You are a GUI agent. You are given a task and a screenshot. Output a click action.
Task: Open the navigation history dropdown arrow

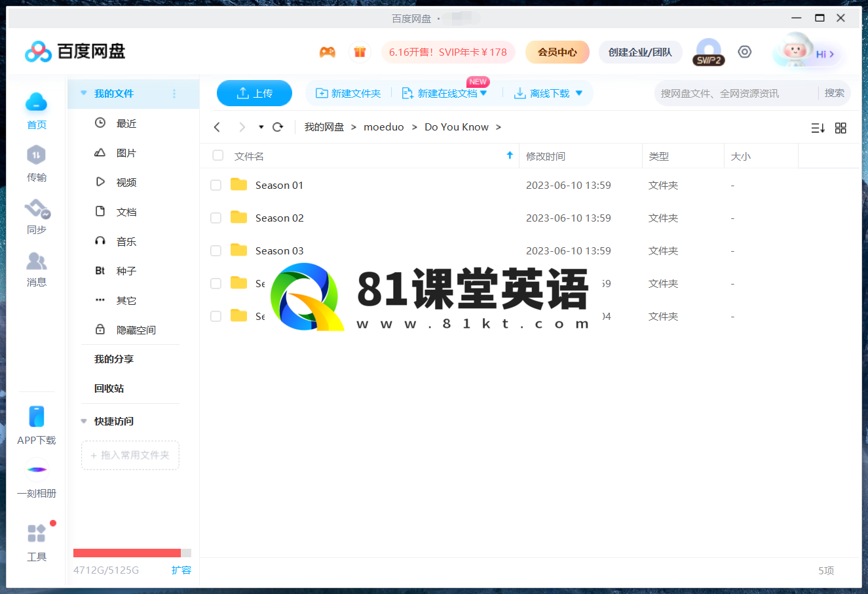click(x=261, y=127)
